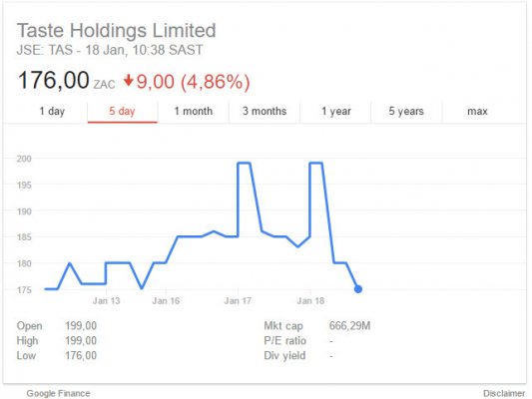Click the Jan 13 axis label
The image size is (532, 399).
click(106, 300)
